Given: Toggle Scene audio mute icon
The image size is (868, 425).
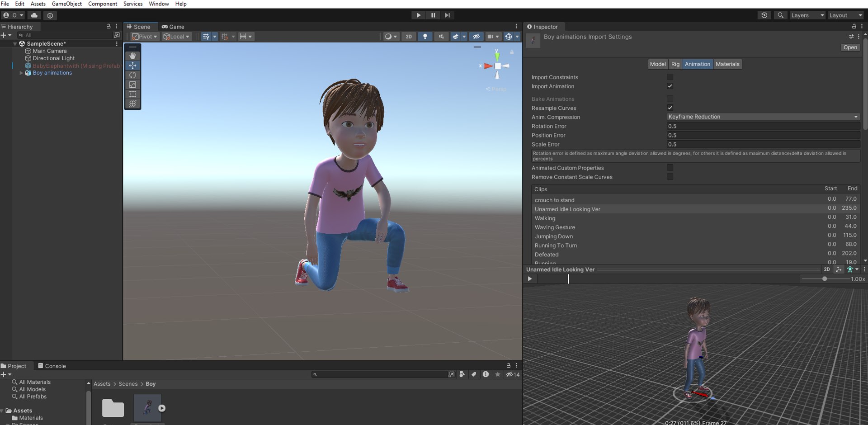Looking at the screenshot, I should coord(441,37).
